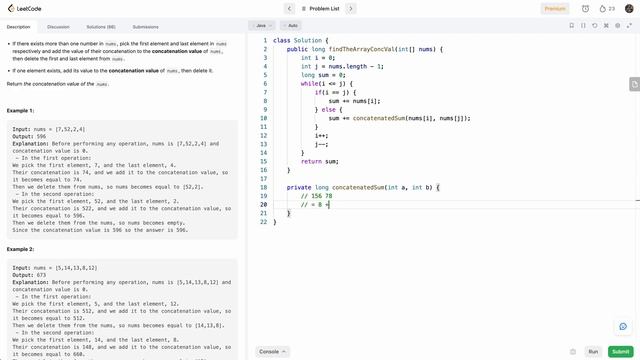Screen dimensions: 640x360
Task: Reset code with the revert icon
Action: [x=595, y=25]
